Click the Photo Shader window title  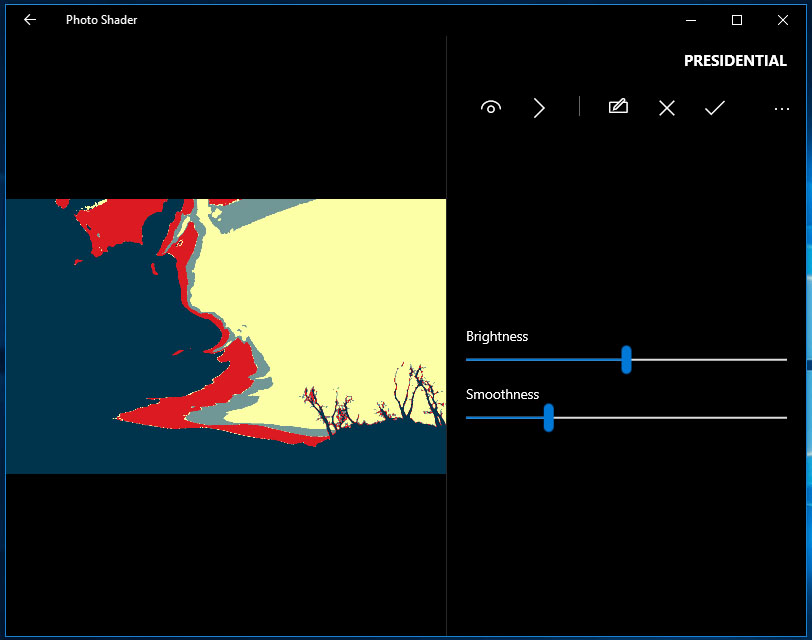(x=102, y=20)
